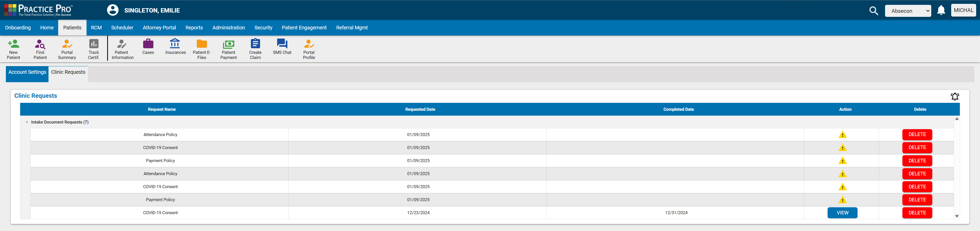Image resolution: width=980 pixels, height=231 pixels.
Task: Open the Absecon location dropdown
Action: point(908,11)
